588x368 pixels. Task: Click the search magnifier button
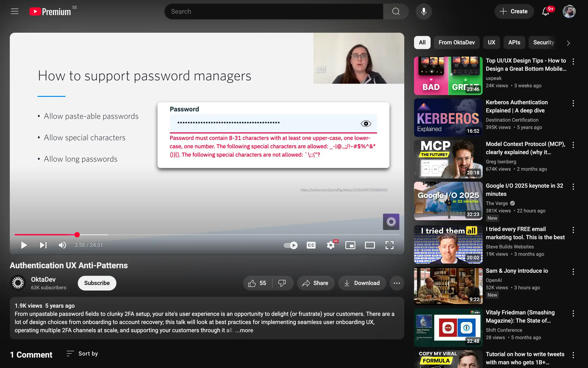(x=396, y=11)
